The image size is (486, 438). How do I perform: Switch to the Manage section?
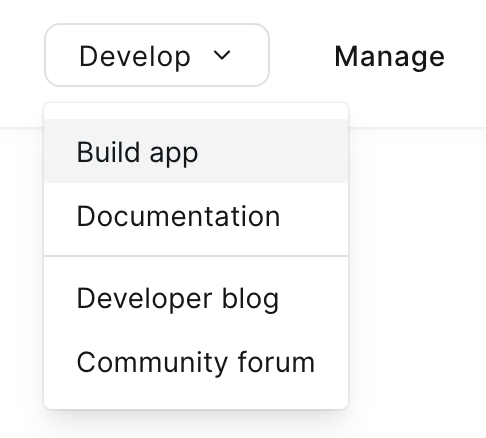(389, 57)
